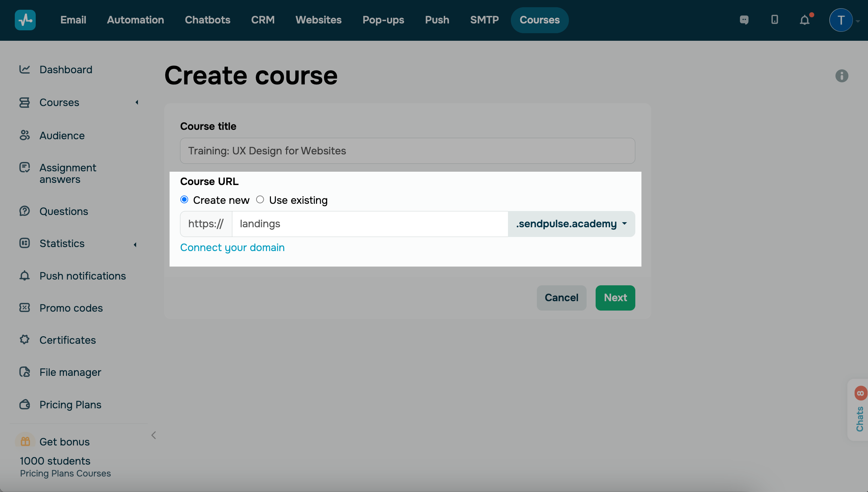The height and width of the screenshot is (492, 868).
Task: Select the Create new radio button
Action: 184,199
